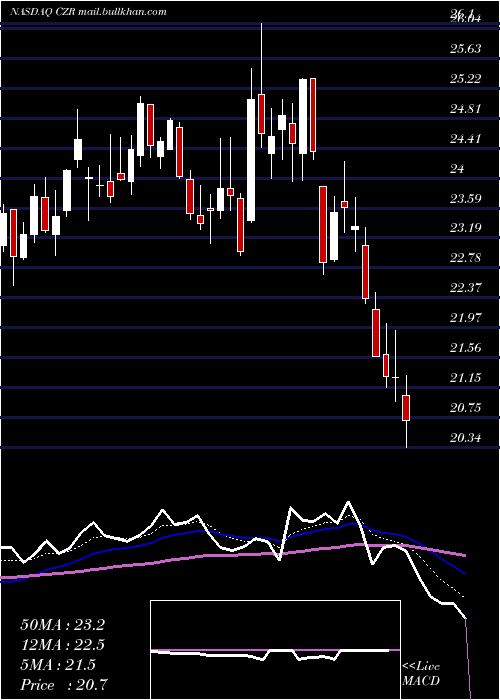Click the last red candlestick near 20.75
This screenshot has height=700, width=500.
point(406,408)
